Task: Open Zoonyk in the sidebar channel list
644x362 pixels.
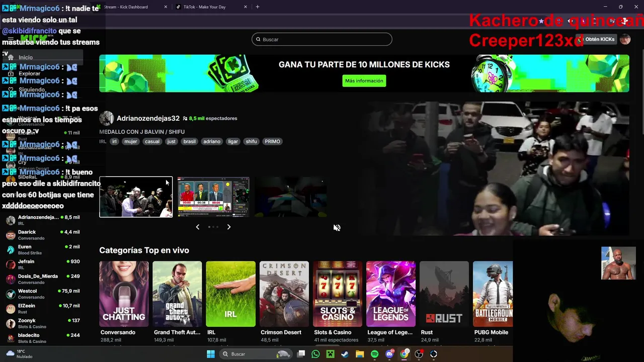Action: click(43, 323)
